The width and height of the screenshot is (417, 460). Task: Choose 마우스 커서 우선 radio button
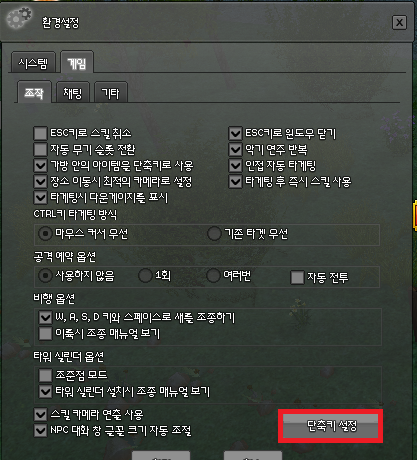tap(45, 234)
